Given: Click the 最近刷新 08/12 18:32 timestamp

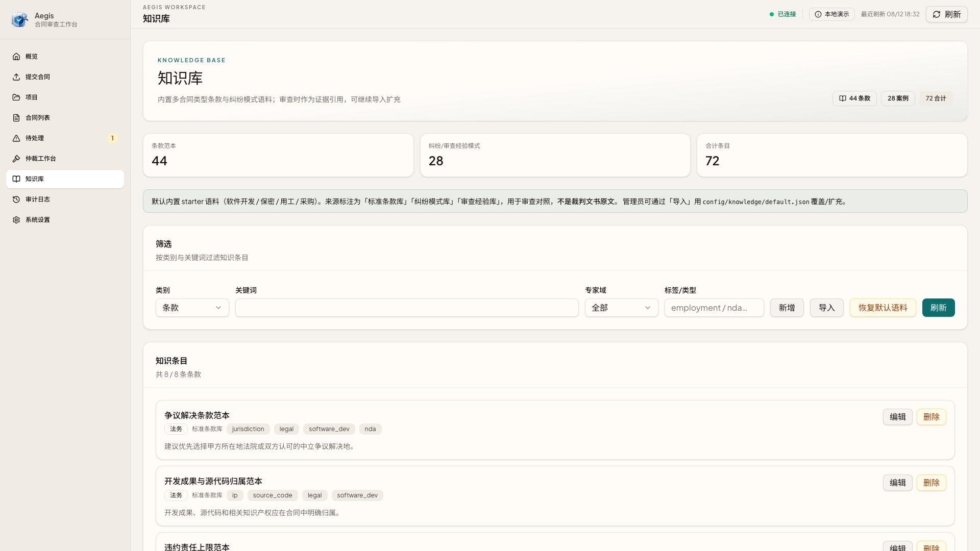Looking at the screenshot, I should click(890, 14).
